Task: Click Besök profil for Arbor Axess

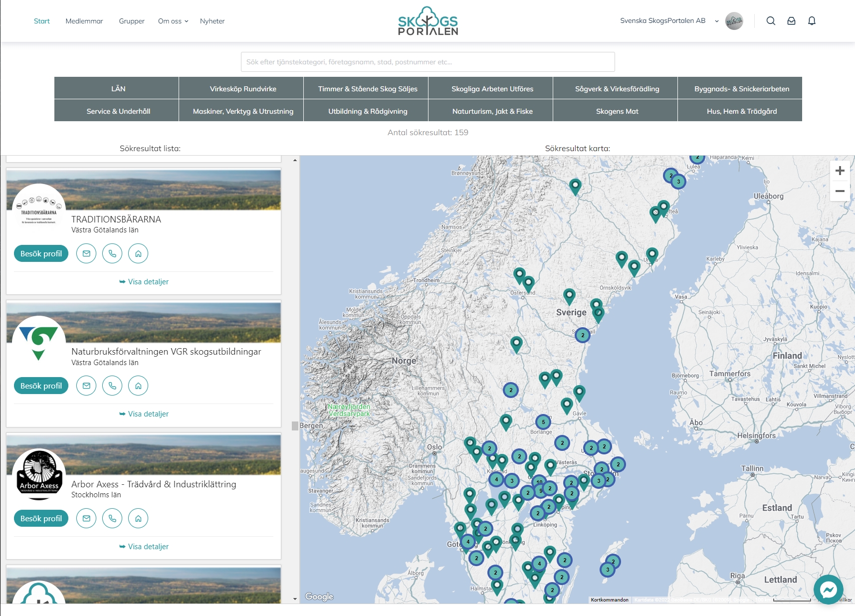Action: (41, 518)
